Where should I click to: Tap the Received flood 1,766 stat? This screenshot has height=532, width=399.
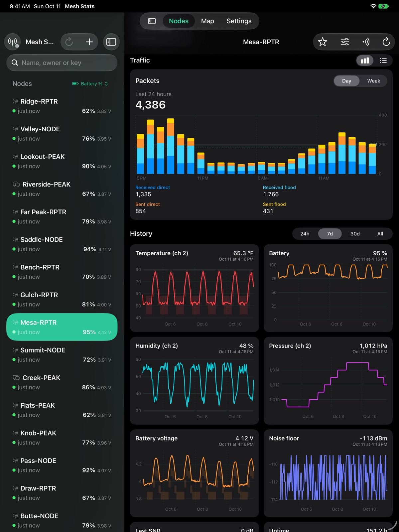(x=279, y=191)
